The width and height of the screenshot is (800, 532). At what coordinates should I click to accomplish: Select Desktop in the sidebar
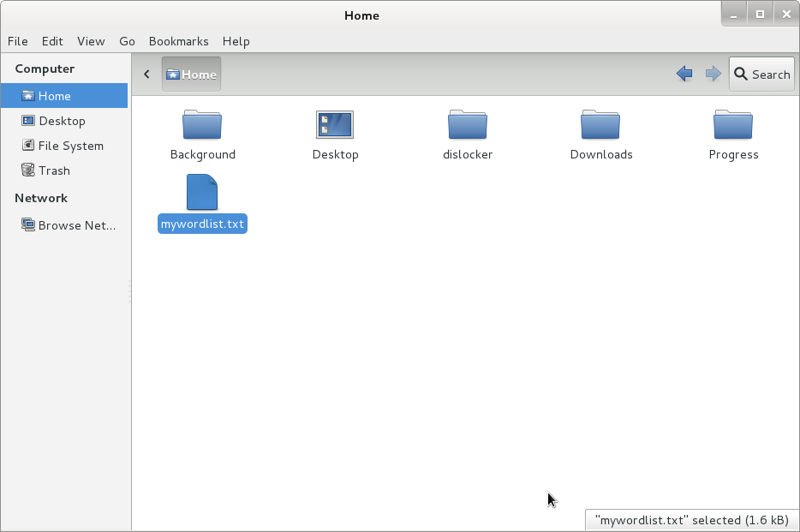(62, 121)
